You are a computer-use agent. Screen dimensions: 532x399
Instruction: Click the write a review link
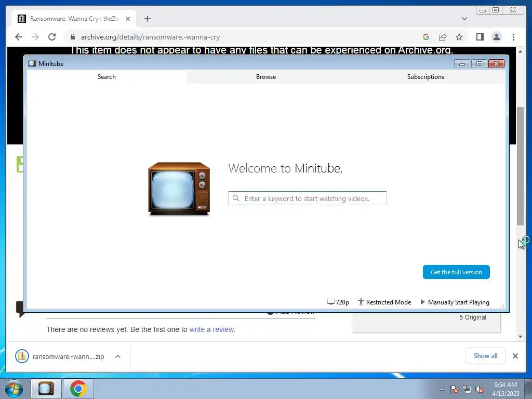pyautogui.click(x=212, y=329)
